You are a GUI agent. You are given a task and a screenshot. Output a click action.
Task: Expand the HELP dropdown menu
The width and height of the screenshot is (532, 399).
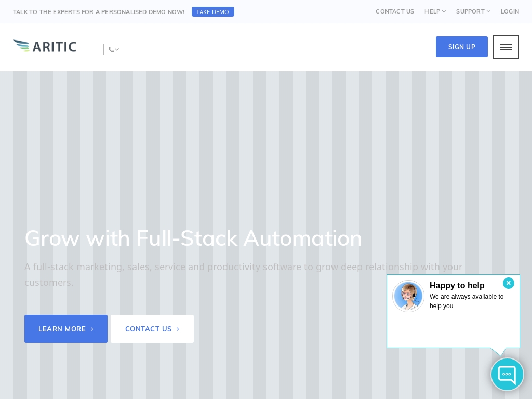tap(435, 11)
